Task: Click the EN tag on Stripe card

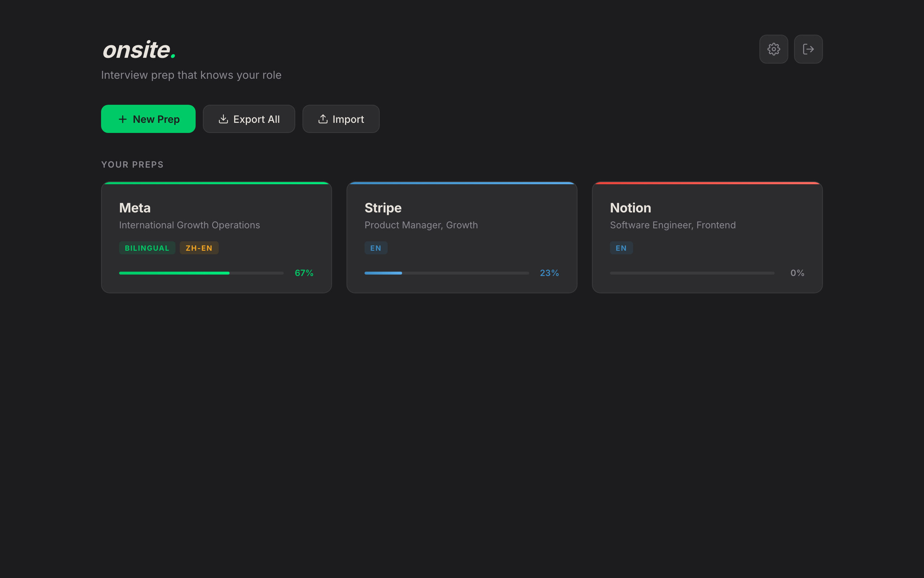Action: click(x=376, y=248)
